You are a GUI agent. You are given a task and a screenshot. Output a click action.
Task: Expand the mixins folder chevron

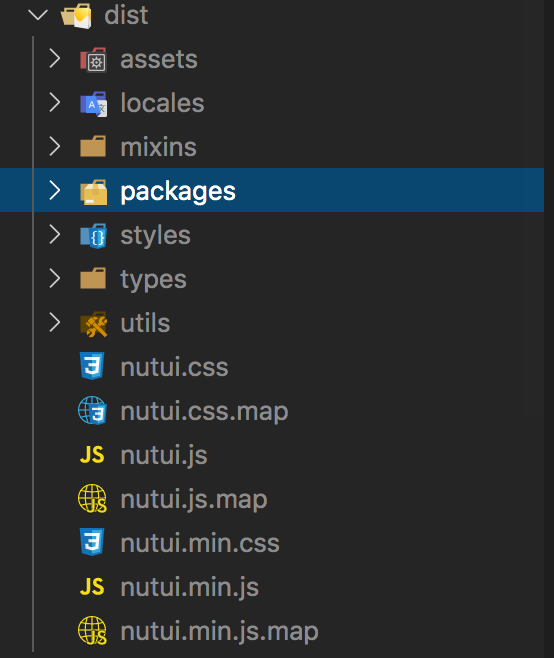55,146
